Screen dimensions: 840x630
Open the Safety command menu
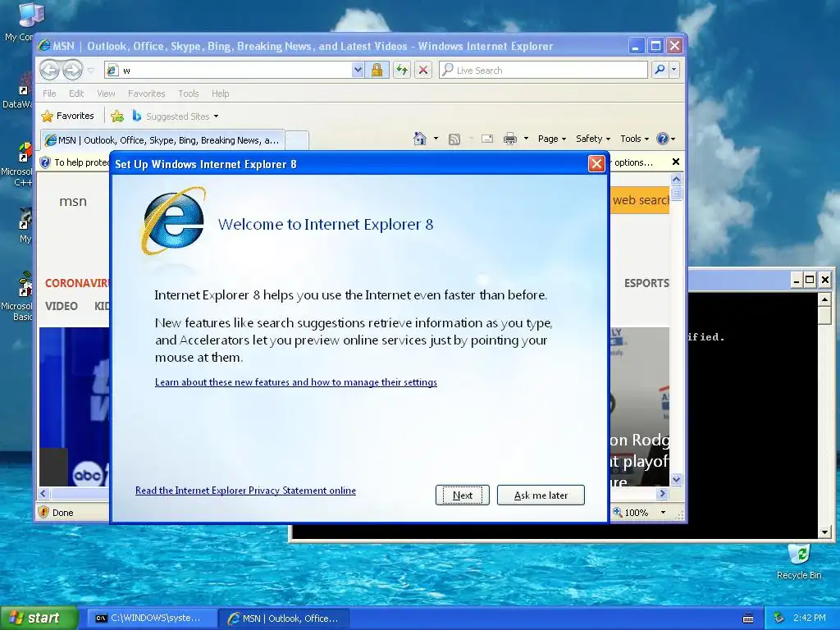593,139
